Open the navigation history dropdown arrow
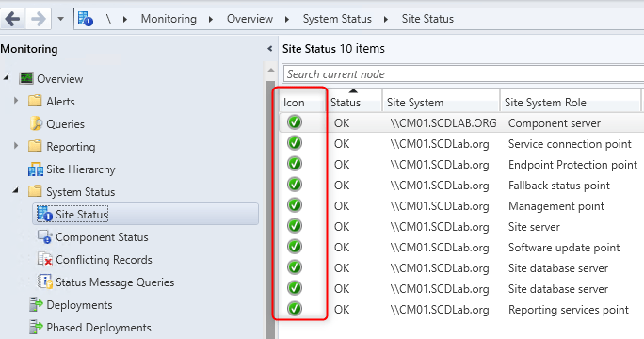This screenshot has width=644, height=339. 61,19
